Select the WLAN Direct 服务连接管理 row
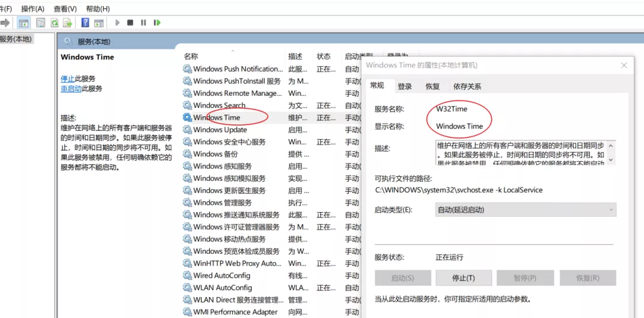The height and width of the screenshot is (318, 644). (271, 300)
